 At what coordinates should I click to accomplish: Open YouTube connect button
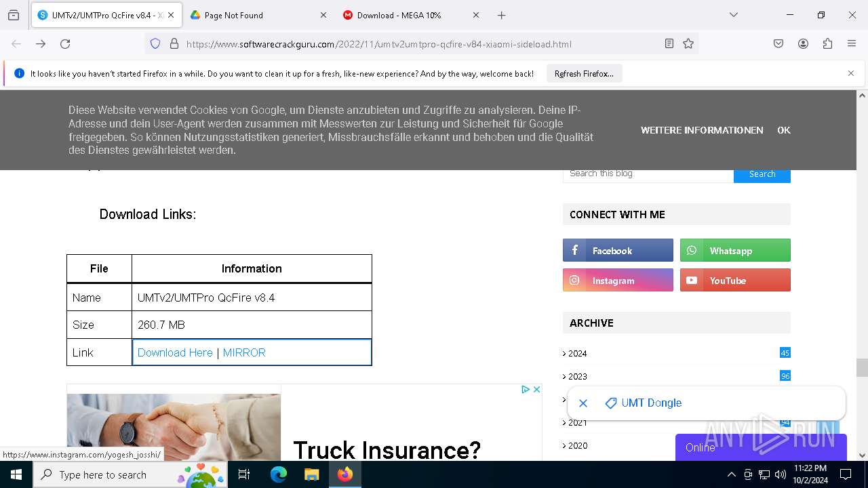pyautogui.click(x=735, y=280)
